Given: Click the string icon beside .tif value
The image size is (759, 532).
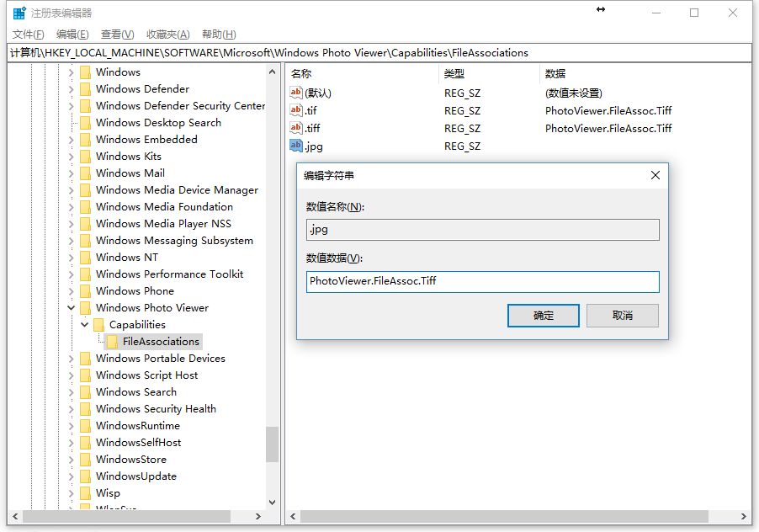Looking at the screenshot, I should [295, 110].
